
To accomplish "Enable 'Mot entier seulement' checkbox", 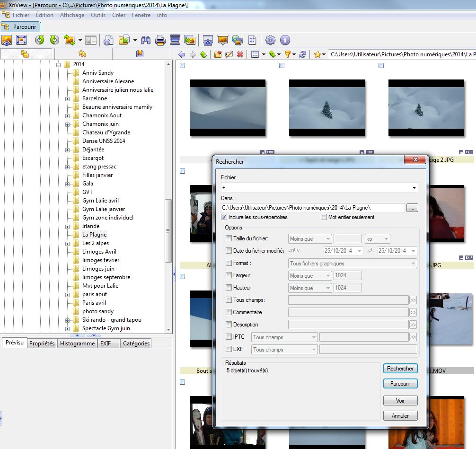I will (324, 217).
